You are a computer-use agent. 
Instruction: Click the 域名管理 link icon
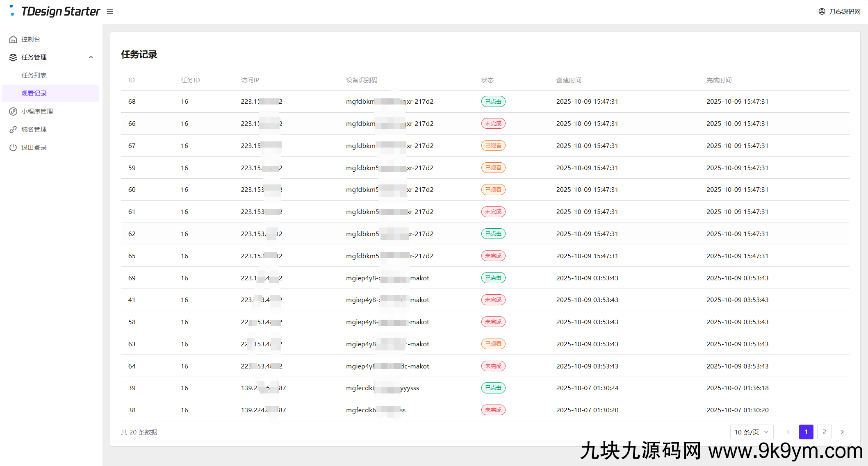coord(13,130)
